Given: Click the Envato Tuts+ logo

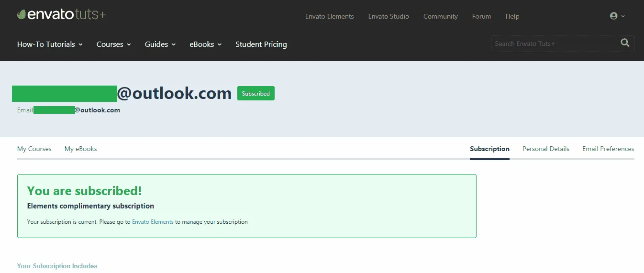Looking at the screenshot, I should (61, 15).
